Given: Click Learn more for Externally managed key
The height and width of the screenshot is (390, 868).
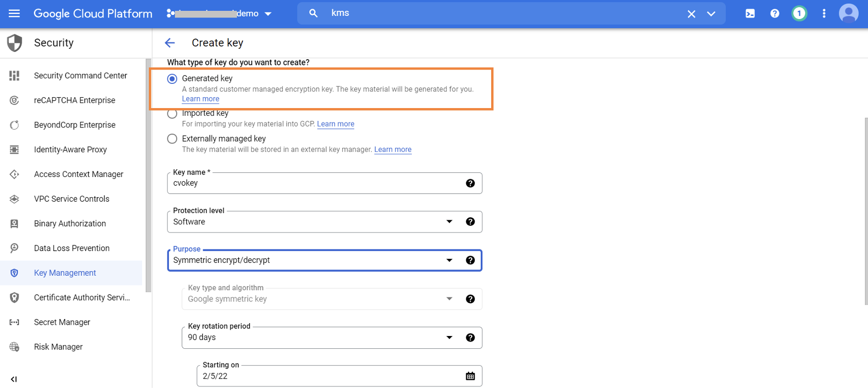Looking at the screenshot, I should pos(392,150).
